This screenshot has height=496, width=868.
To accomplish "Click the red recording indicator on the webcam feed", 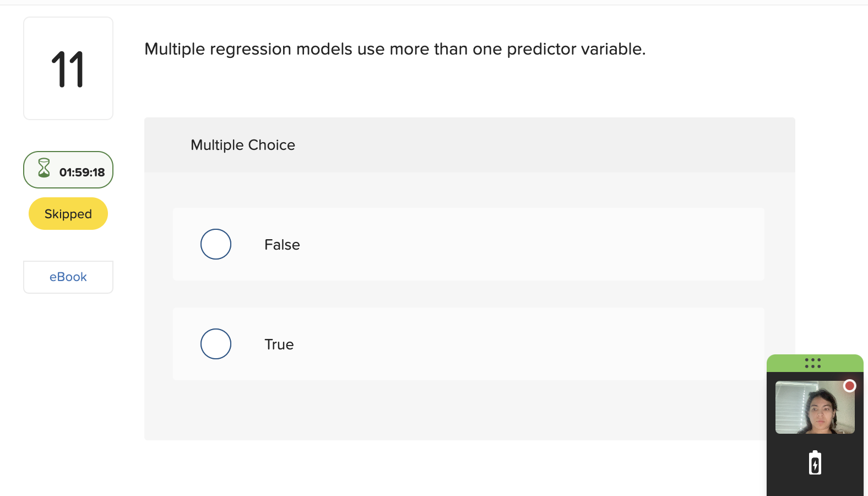I will point(849,386).
